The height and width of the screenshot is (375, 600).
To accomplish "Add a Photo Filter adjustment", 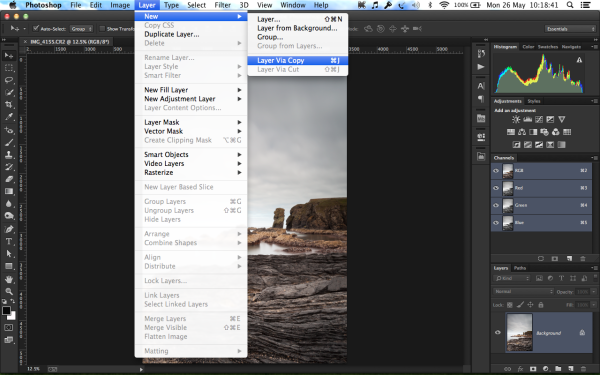I will [x=544, y=132].
